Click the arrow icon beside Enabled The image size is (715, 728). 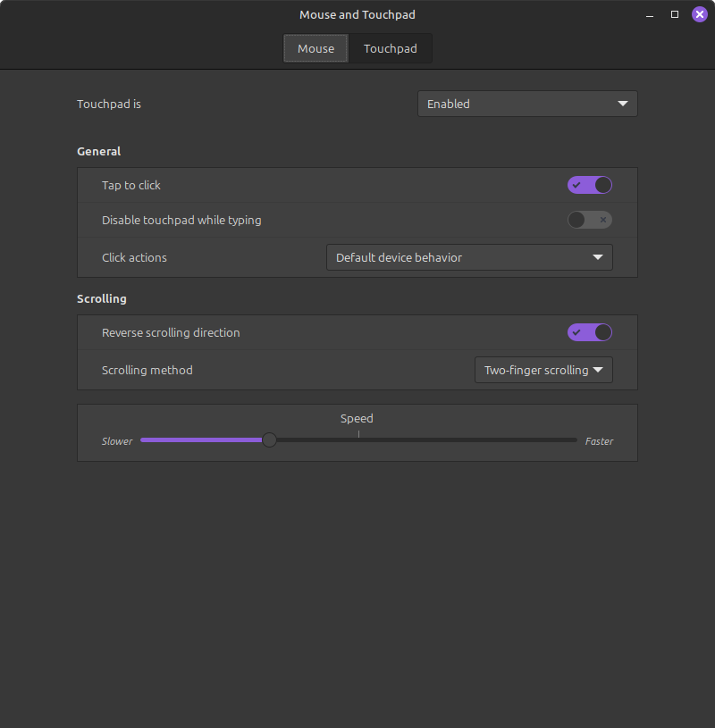coord(623,104)
